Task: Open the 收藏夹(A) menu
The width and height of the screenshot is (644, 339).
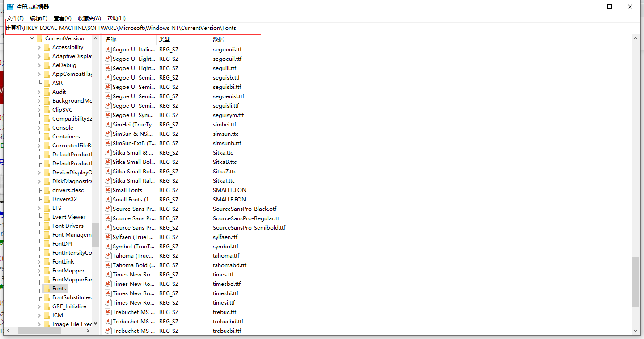Action: (89, 18)
